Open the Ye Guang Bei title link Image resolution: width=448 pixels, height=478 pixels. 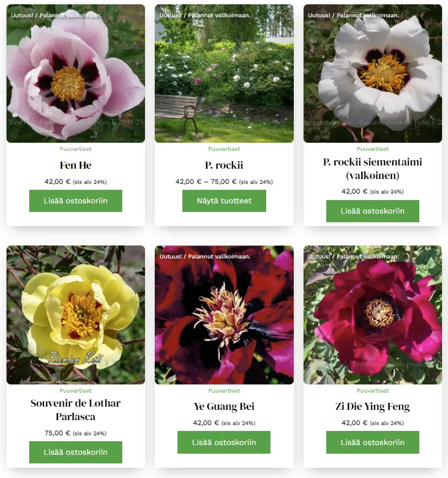[x=224, y=407]
